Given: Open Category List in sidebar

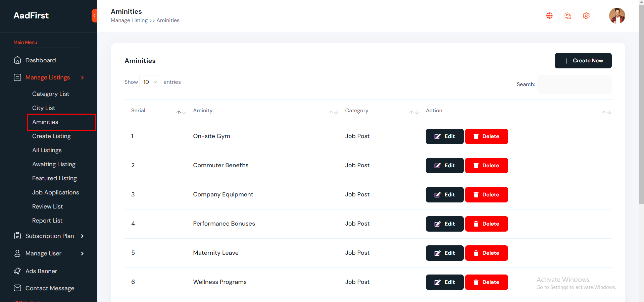Looking at the screenshot, I should pyautogui.click(x=51, y=94).
